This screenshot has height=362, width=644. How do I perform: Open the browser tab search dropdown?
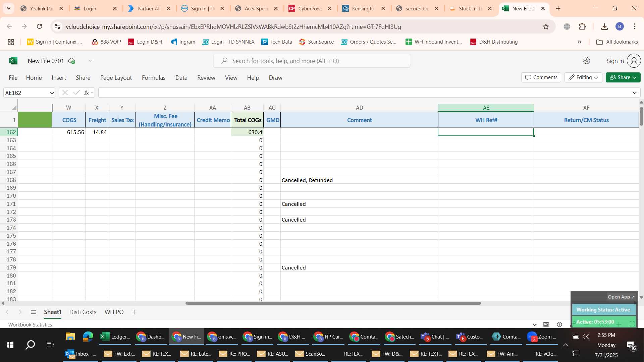tap(8, 8)
